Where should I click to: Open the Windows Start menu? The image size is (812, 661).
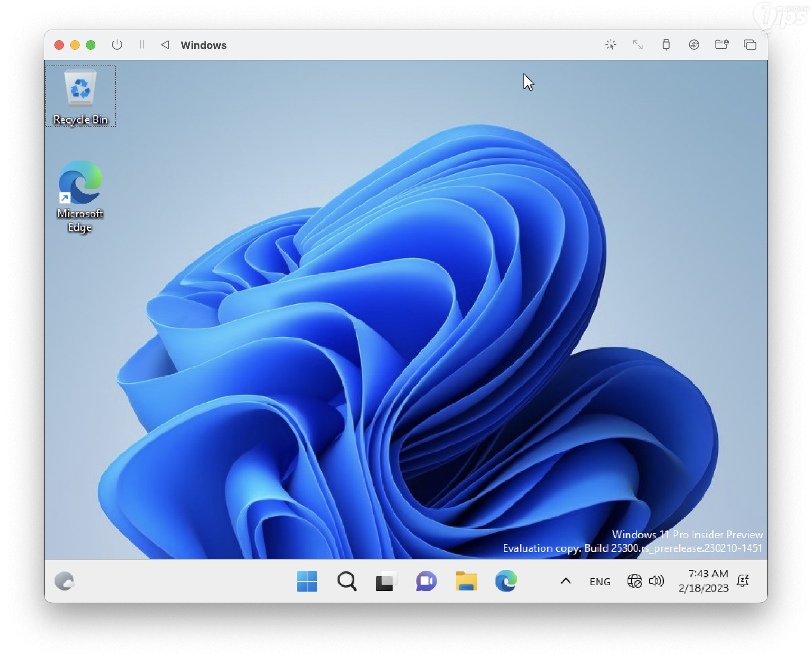pyautogui.click(x=307, y=581)
